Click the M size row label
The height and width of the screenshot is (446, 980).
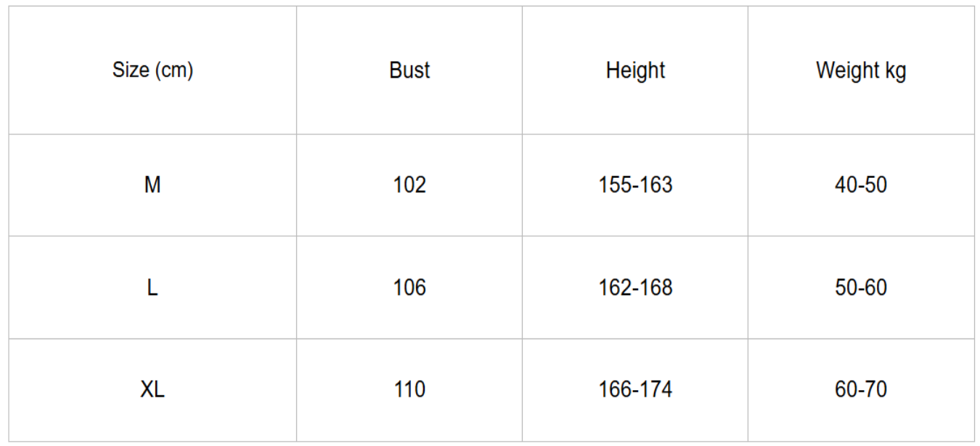coord(152,185)
